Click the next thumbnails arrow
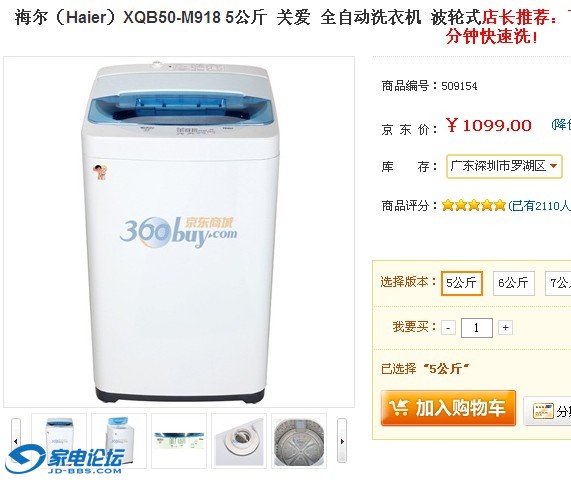Image resolution: width=571 pixels, height=480 pixels. (x=342, y=441)
